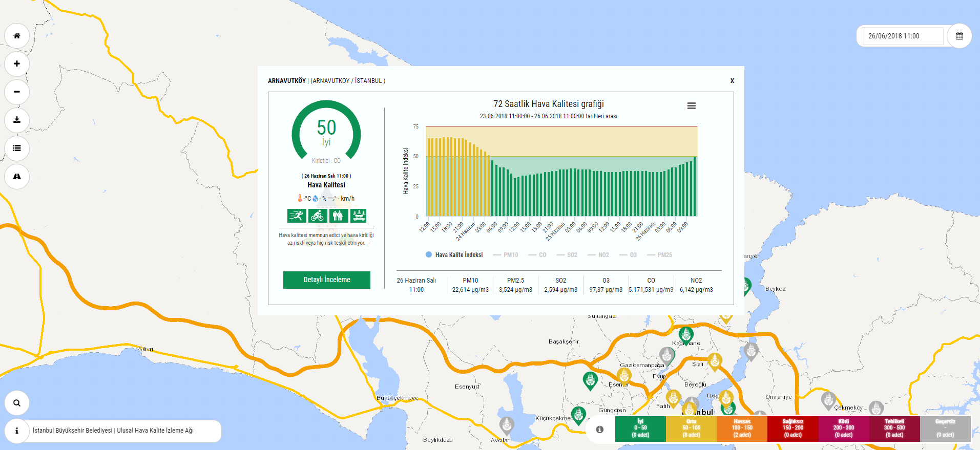
Task: Click the running activity icon
Action: point(297,216)
